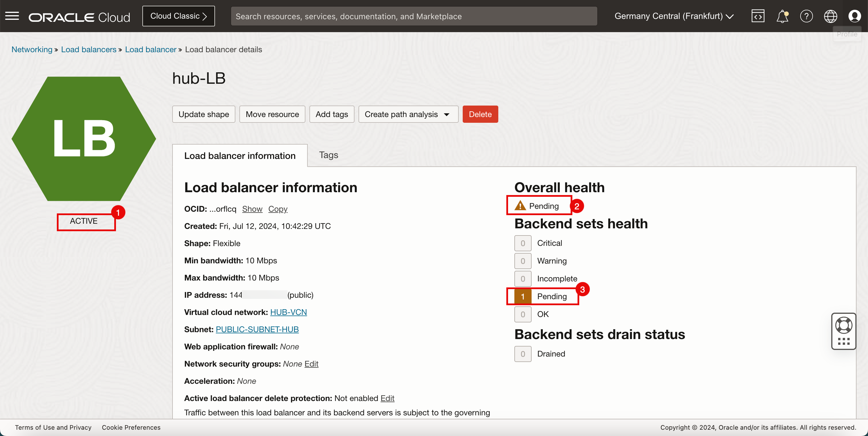The image size is (868, 436).
Task: Click the search resources input field
Action: point(414,16)
